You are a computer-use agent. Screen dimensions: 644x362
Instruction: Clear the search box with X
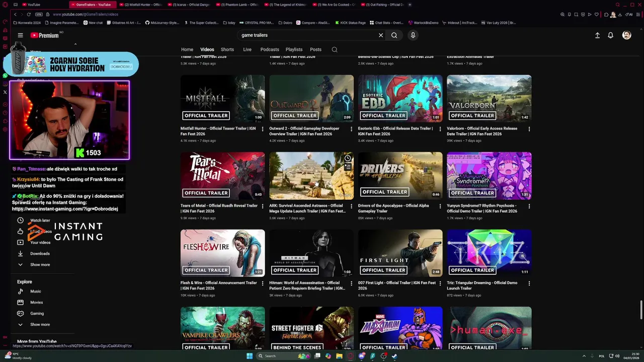pos(381,35)
